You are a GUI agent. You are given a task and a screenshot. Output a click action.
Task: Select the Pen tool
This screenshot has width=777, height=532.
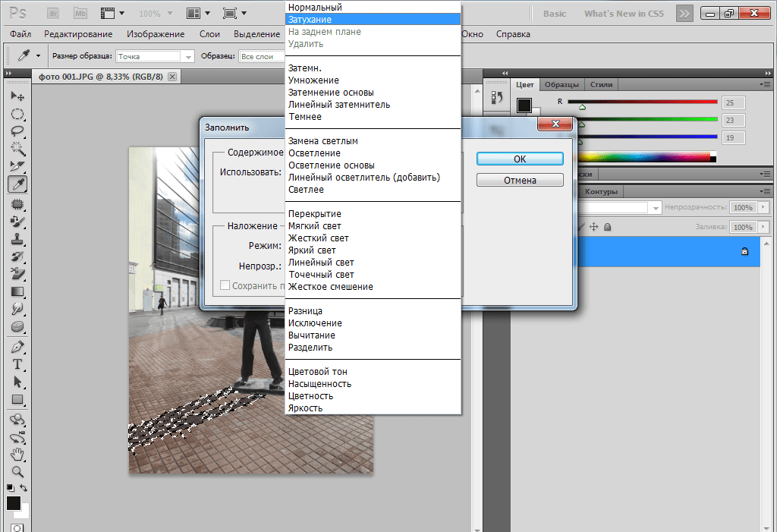tap(17, 346)
